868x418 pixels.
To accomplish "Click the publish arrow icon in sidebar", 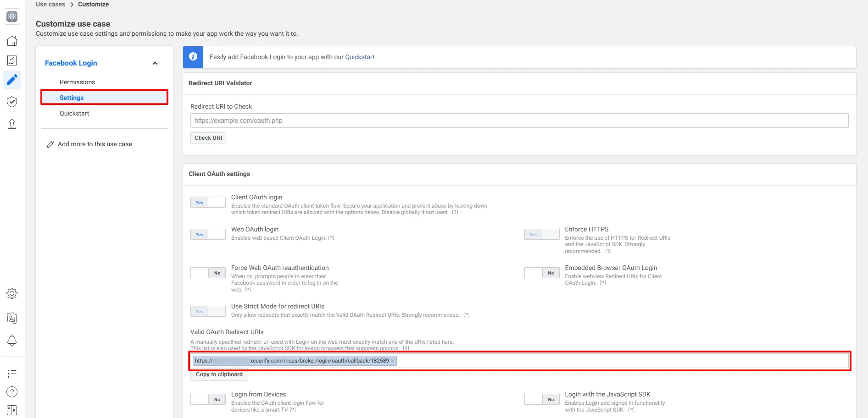I will coord(12,124).
